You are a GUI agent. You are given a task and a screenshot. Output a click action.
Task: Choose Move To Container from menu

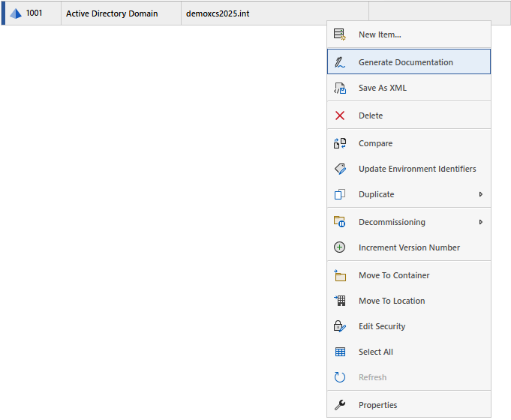[x=394, y=275]
